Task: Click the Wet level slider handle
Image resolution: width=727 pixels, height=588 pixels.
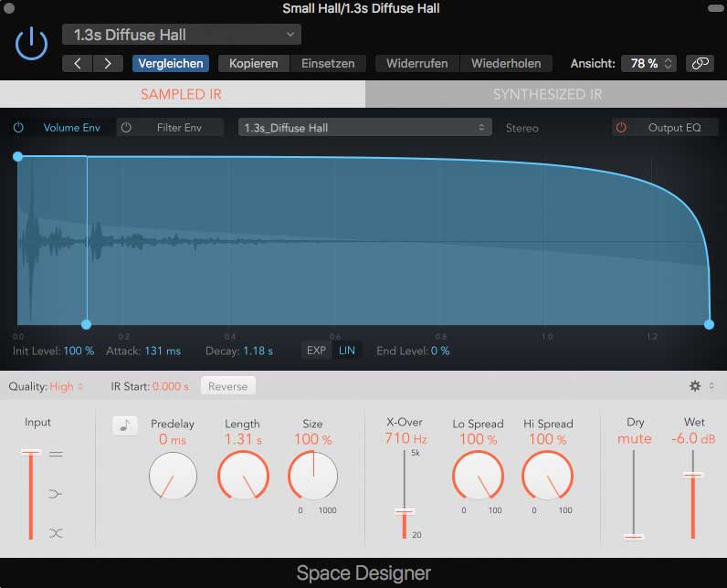Action: point(692,475)
